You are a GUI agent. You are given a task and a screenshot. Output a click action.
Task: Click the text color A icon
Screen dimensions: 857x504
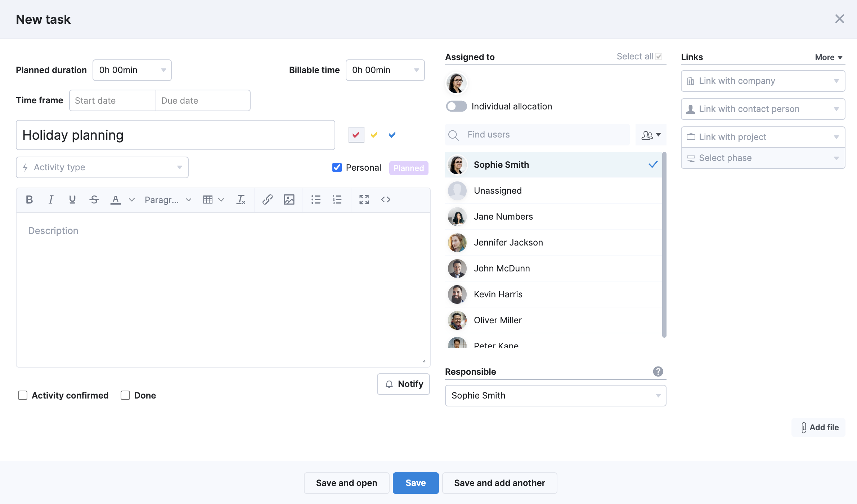(x=116, y=200)
